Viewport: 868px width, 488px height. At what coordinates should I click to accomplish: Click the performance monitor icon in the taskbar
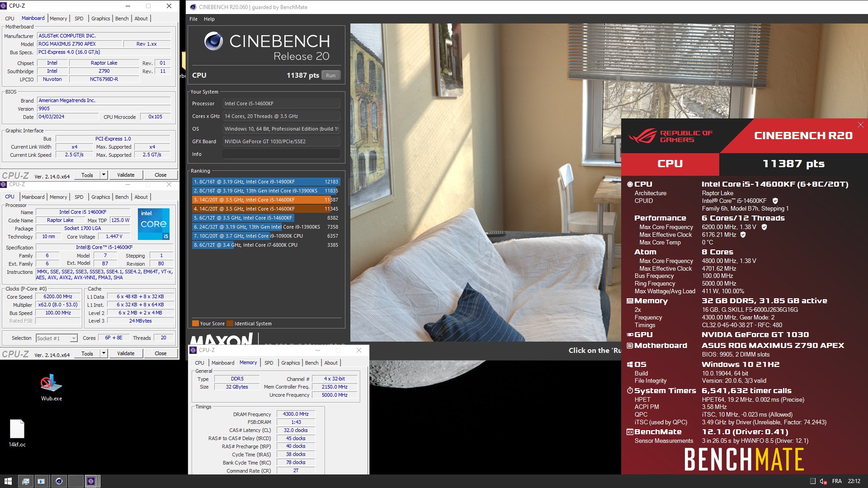click(x=26, y=481)
